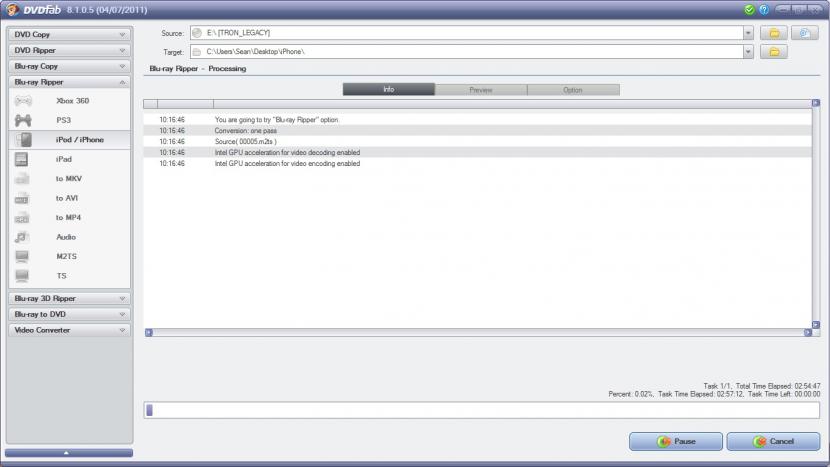Click the horizontal scroll-right arrow

click(808, 333)
